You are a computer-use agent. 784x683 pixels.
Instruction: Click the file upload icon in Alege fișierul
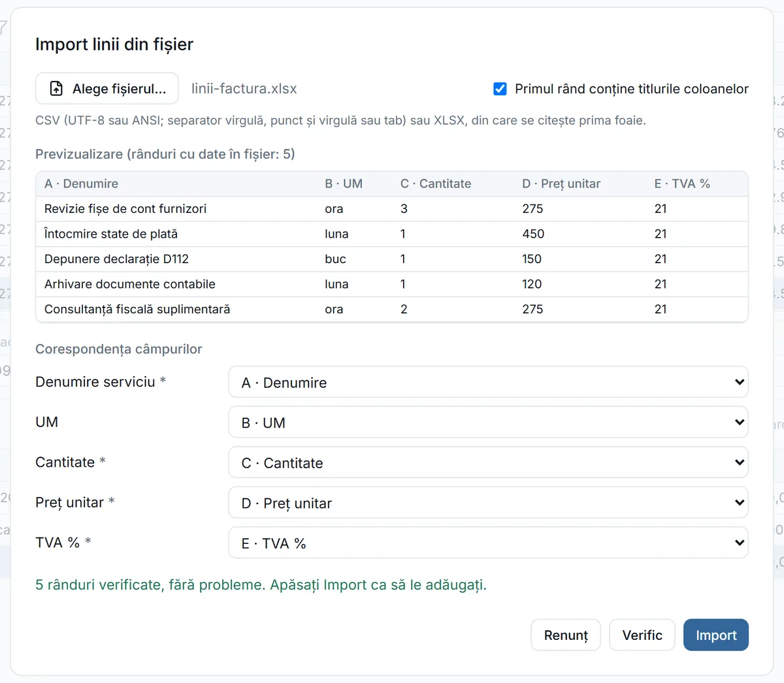pos(57,89)
